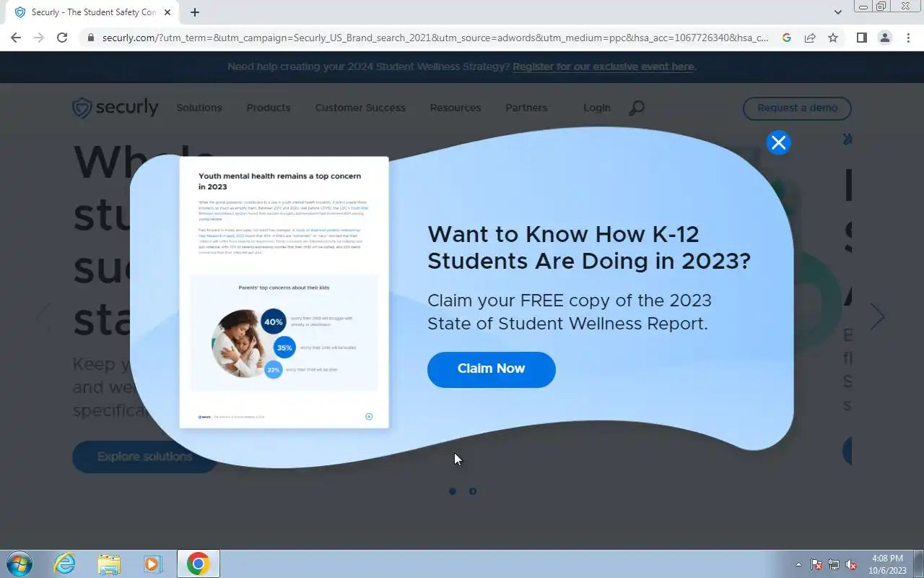Go back in browser history

click(16, 38)
